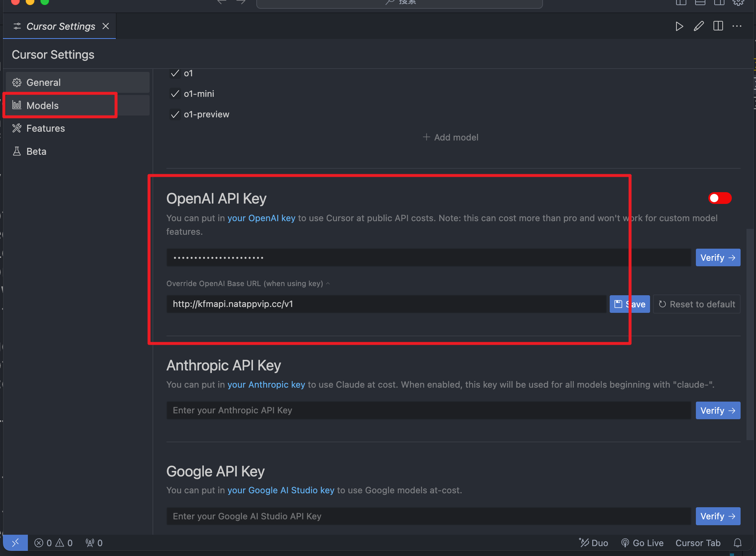The width and height of the screenshot is (756, 556).
Task: Uncheck the o1 model checkbox
Action: pos(175,73)
